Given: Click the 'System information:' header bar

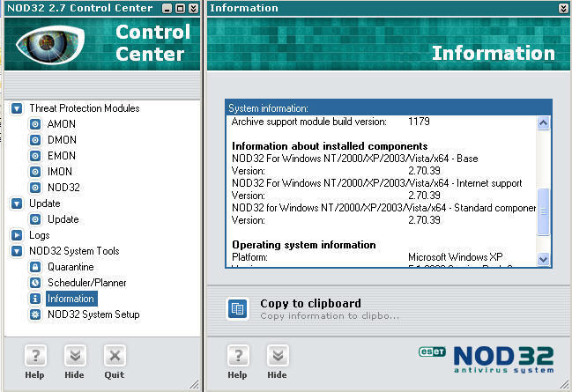Looking at the screenshot, I should point(389,108).
